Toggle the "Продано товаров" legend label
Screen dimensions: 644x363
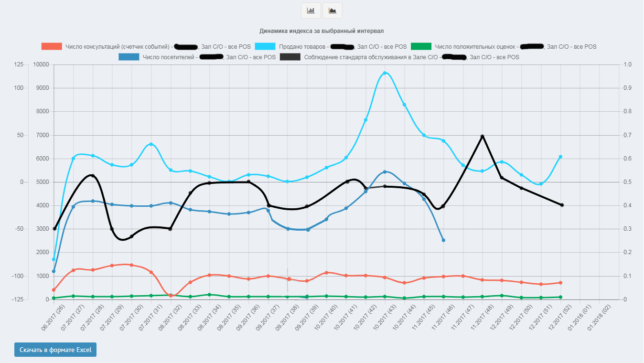[302, 47]
